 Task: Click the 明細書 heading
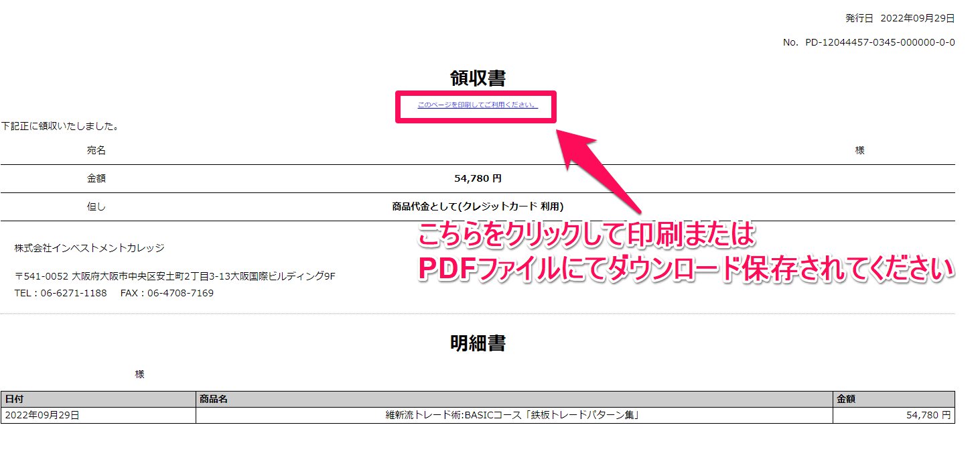(x=478, y=343)
